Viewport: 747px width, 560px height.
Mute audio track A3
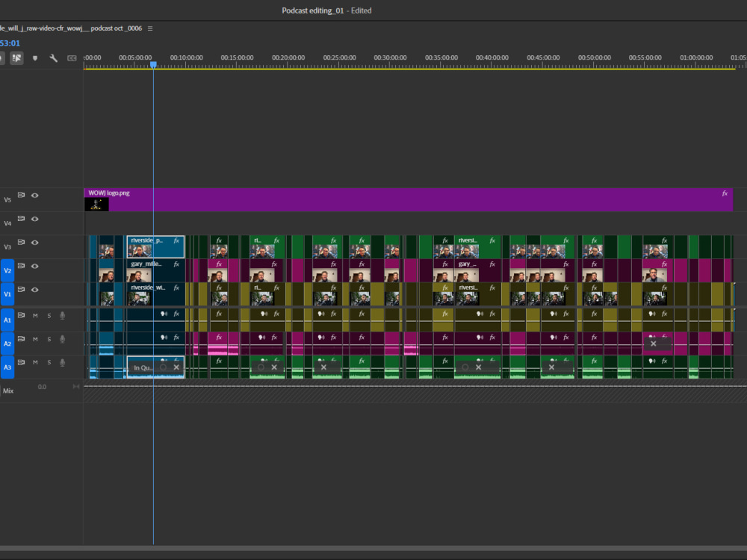(35, 362)
